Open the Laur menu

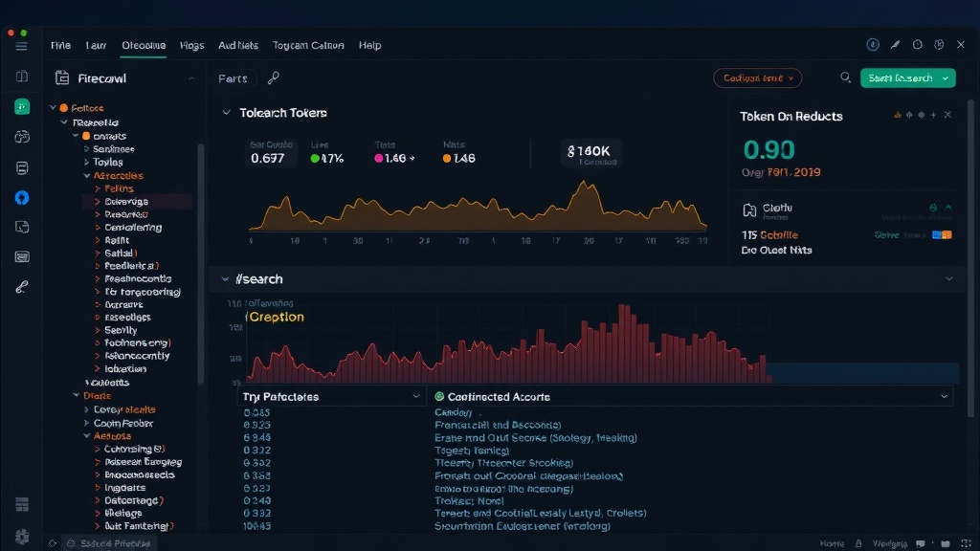(96, 46)
